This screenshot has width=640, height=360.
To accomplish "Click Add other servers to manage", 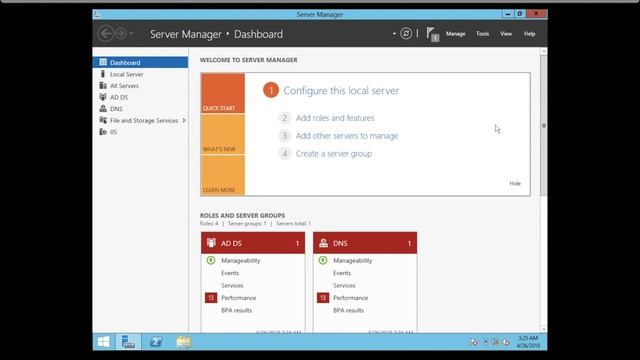I will point(347,136).
